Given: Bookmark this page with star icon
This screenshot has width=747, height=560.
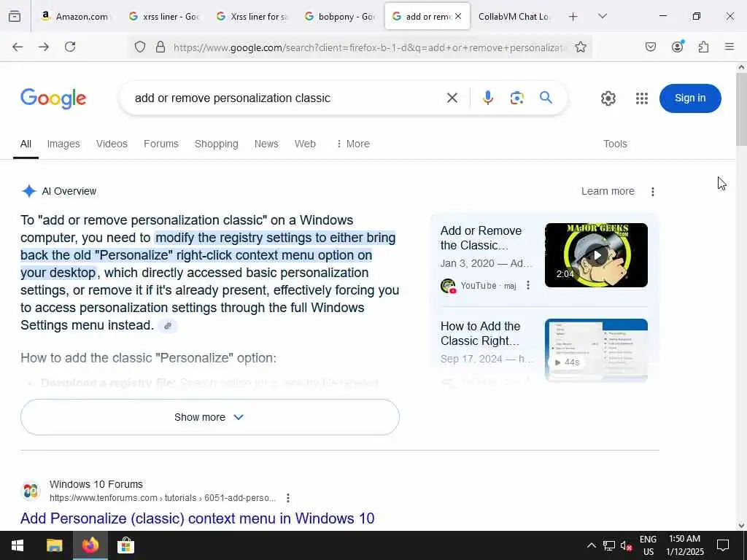Looking at the screenshot, I should [580, 47].
